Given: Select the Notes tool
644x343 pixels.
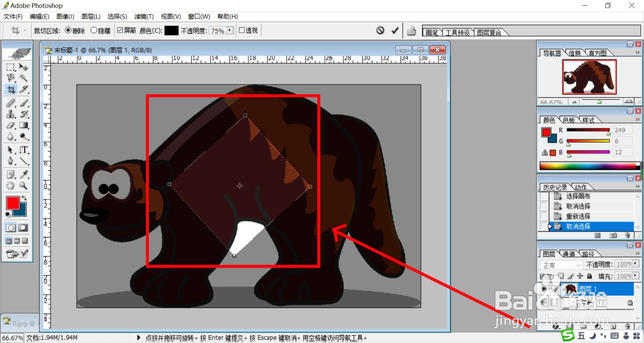Looking at the screenshot, I should coord(11,175).
